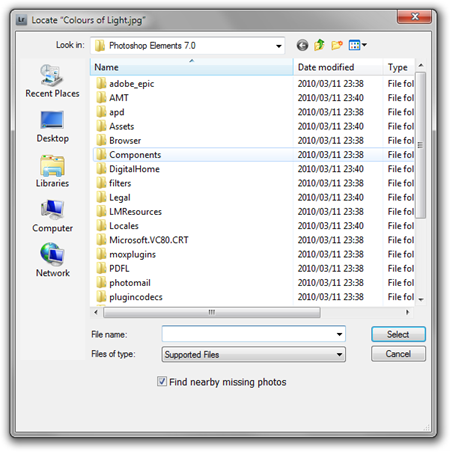Open the View Menu icon
Screen dimensions: 450x452
(358, 45)
